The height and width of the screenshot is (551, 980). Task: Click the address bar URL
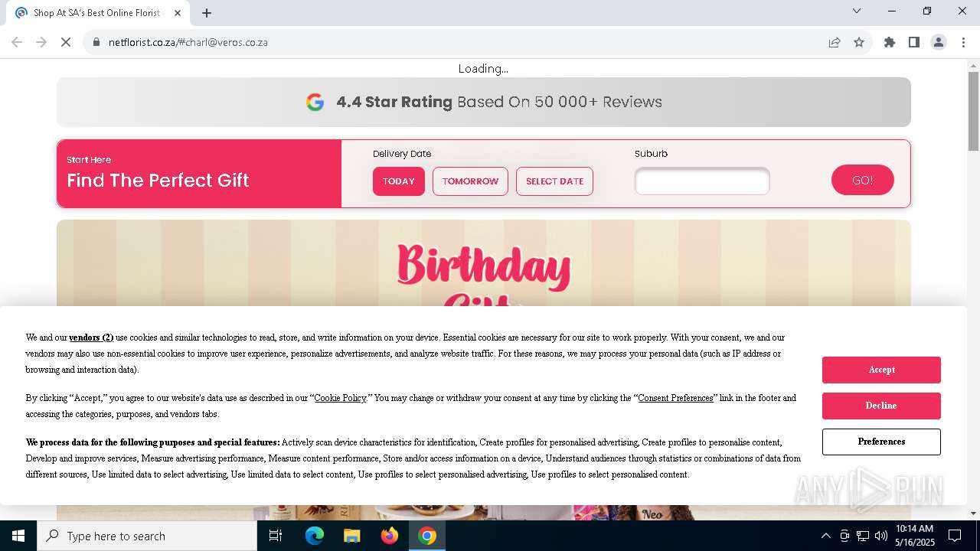[188, 42]
